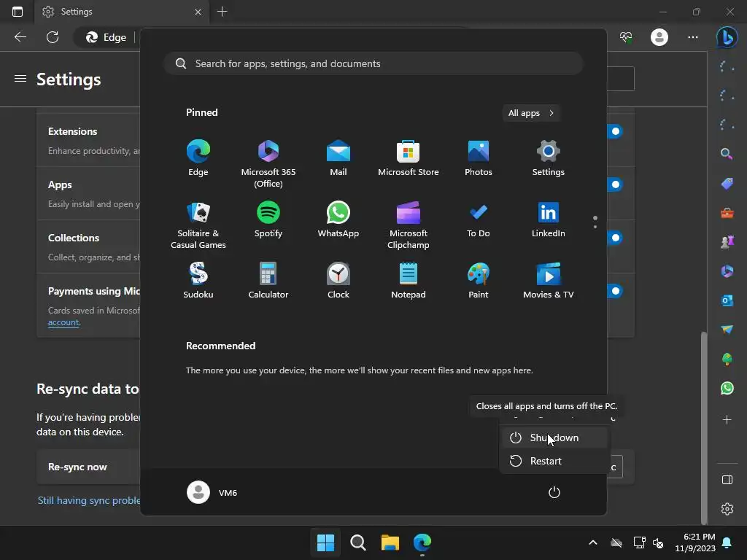Open Edge sidebar settings gear

(x=727, y=508)
